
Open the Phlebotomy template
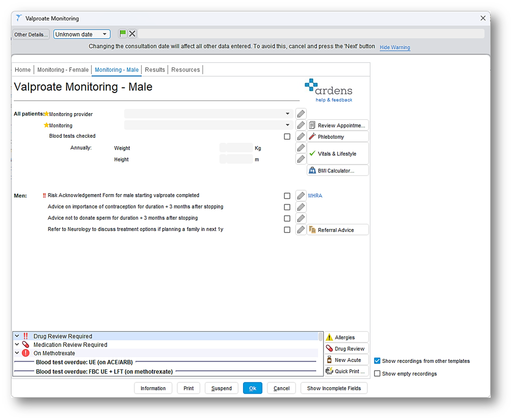[338, 136]
